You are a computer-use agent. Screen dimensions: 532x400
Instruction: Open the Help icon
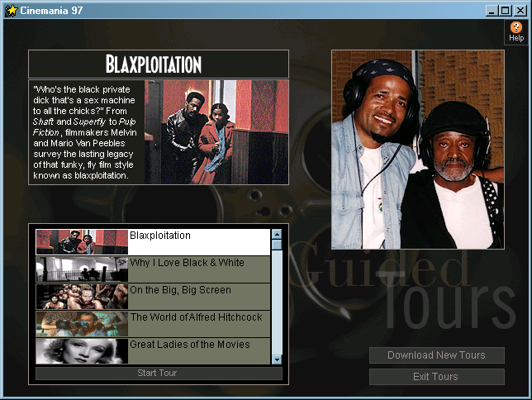click(x=516, y=32)
